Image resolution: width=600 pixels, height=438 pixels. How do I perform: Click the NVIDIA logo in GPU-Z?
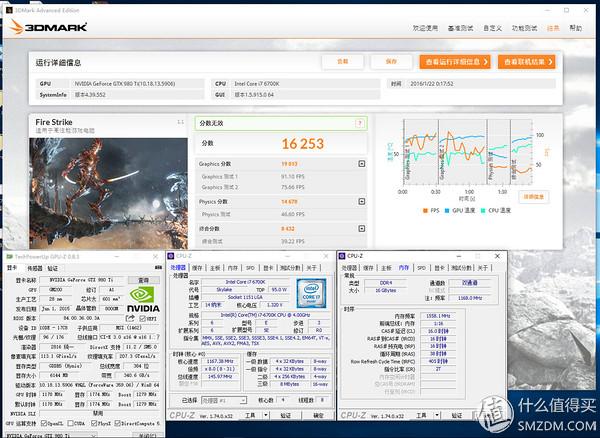point(143,299)
